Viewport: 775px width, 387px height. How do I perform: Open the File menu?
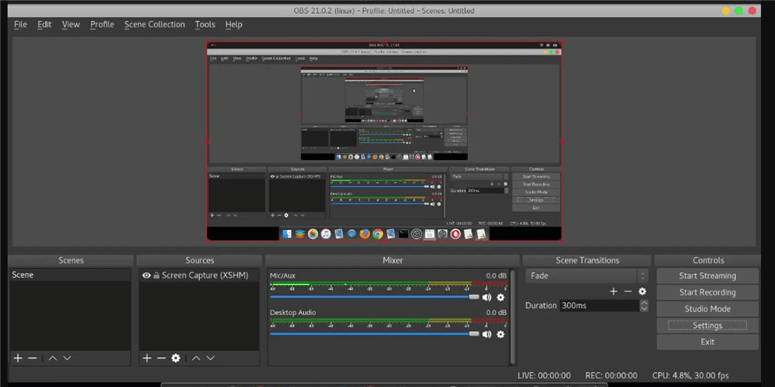20,24
